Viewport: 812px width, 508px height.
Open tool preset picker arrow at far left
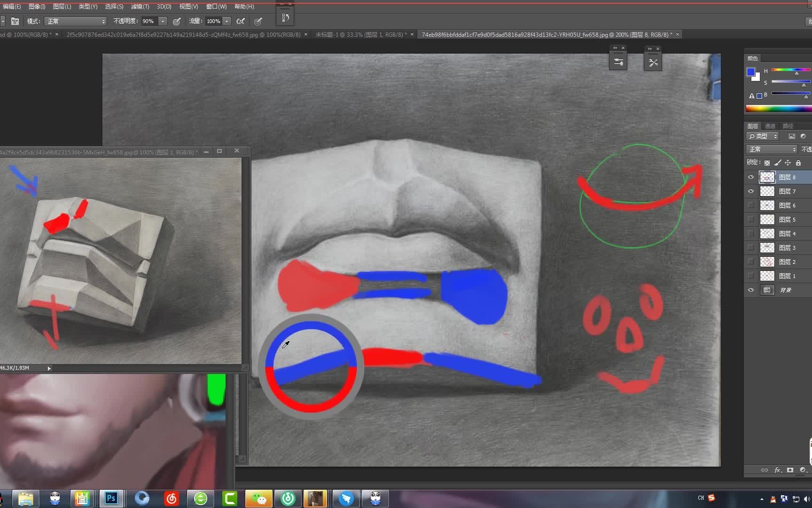3,21
